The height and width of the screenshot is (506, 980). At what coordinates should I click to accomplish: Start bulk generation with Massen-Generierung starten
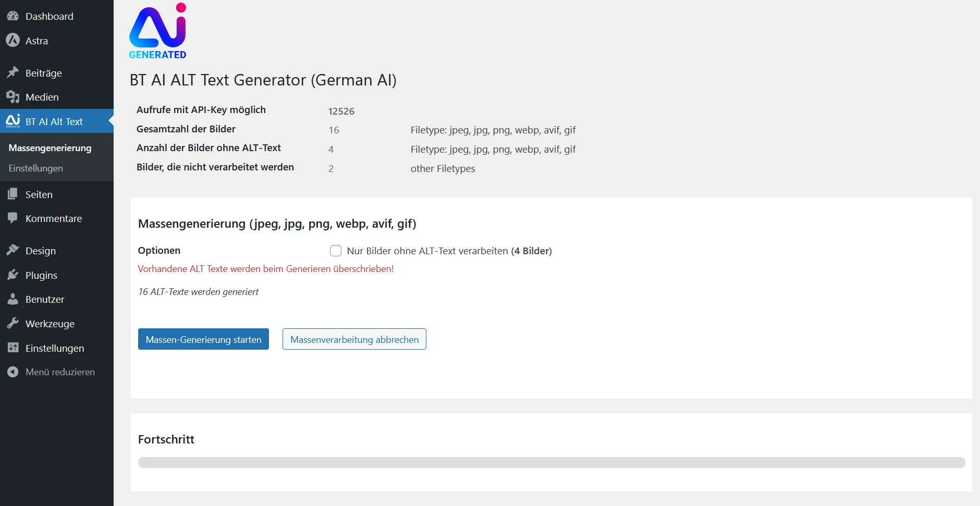[x=203, y=339]
